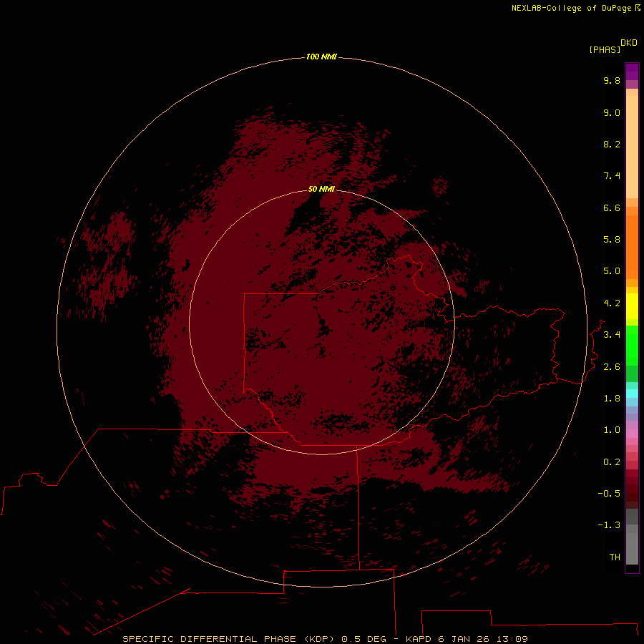Click the 2.6 scale value
644x644 pixels.
point(612,367)
